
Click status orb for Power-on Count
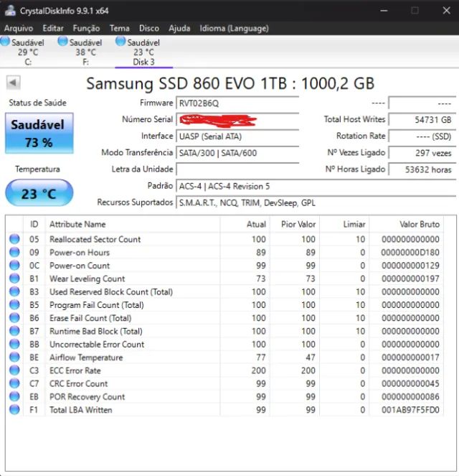tap(14, 266)
